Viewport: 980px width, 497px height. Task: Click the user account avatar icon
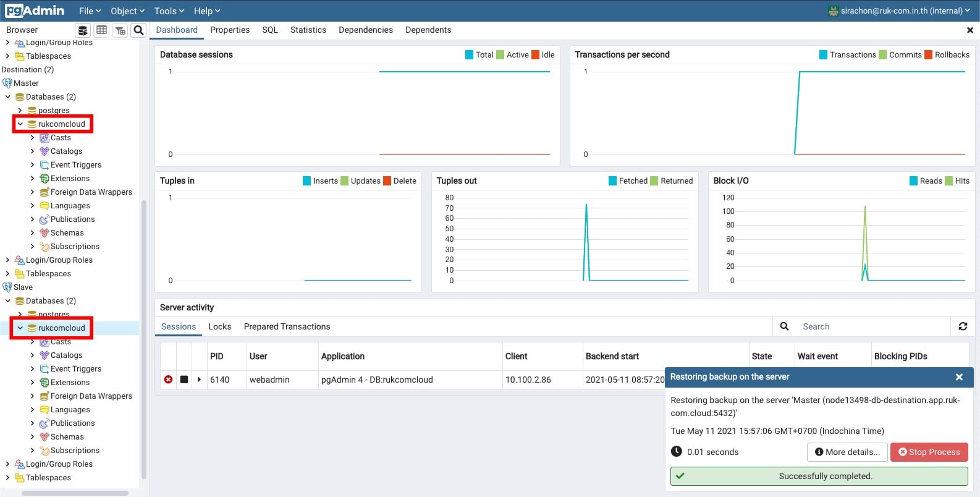click(x=834, y=11)
